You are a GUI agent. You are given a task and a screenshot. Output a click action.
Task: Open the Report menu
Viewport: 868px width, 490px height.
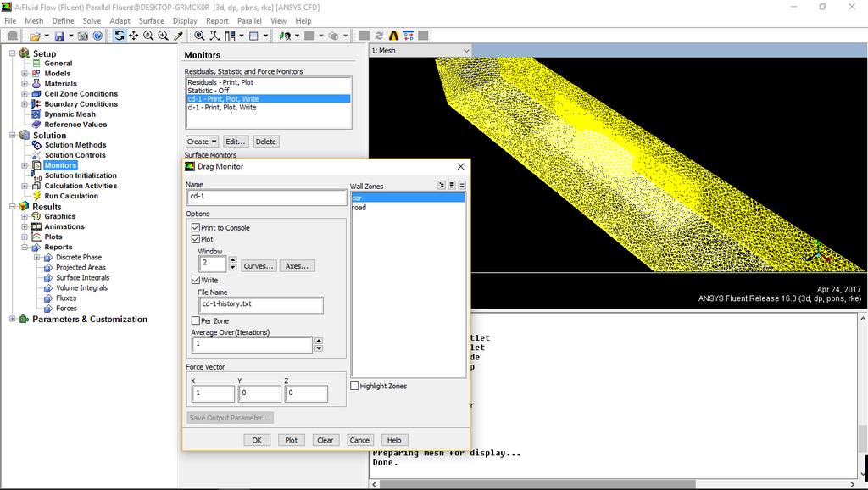pyautogui.click(x=217, y=21)
